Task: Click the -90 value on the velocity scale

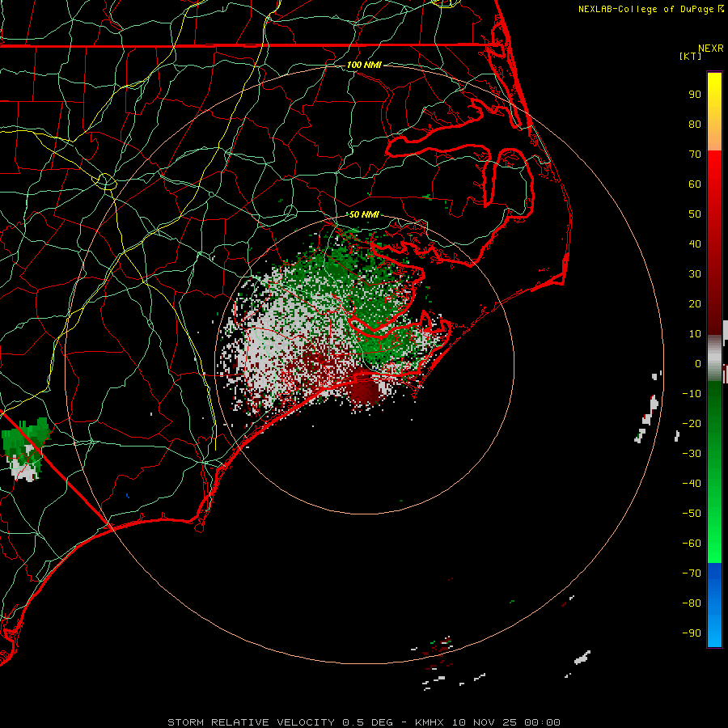Action: (x=692, y=633)
